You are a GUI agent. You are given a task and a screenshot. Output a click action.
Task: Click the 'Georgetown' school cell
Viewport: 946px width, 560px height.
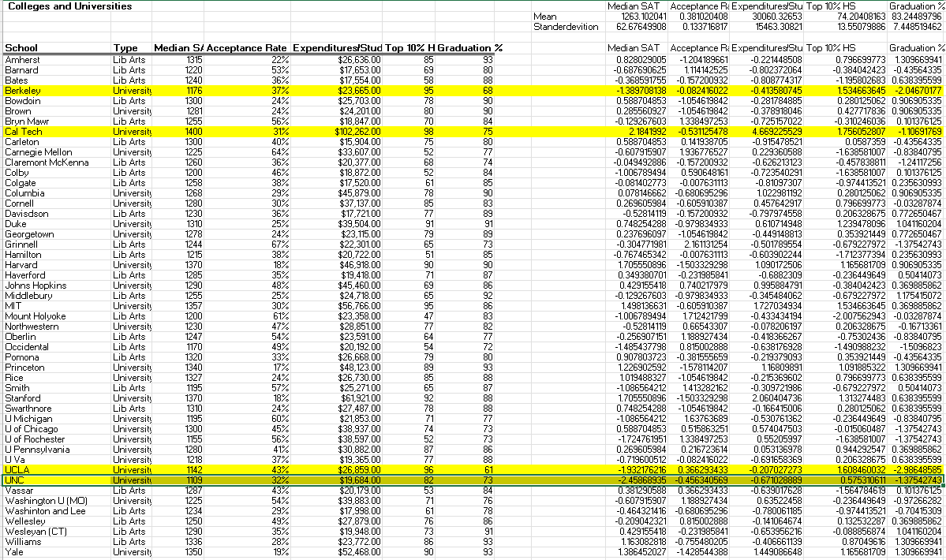tap(29, 234)
